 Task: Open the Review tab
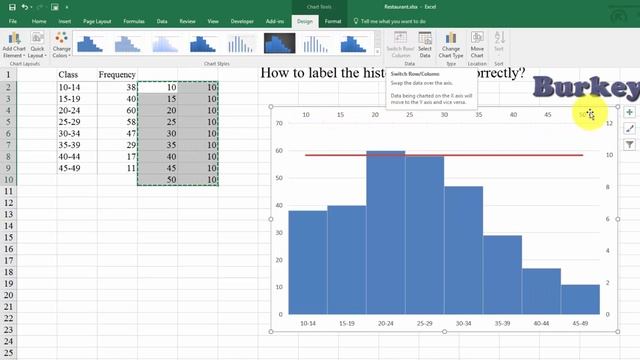pos(187,21)
